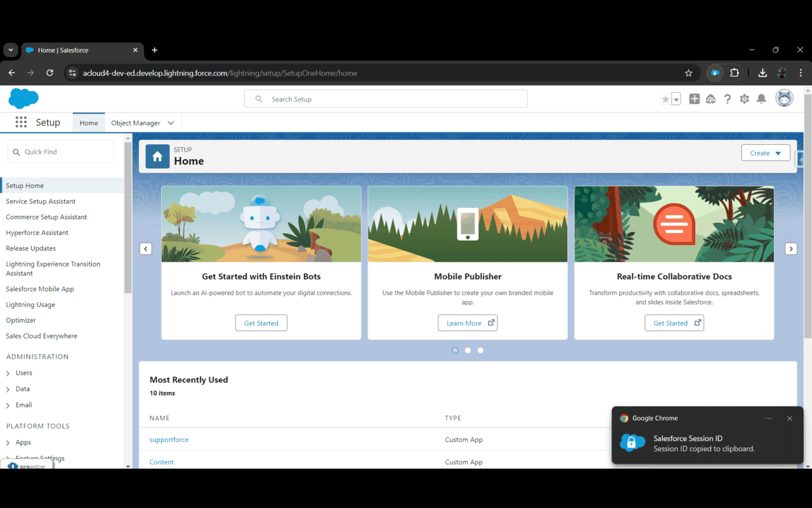This screenshot has height=508, width=812.
Task: Click the Salesforce cloud logo
Action: coord(23,98)
